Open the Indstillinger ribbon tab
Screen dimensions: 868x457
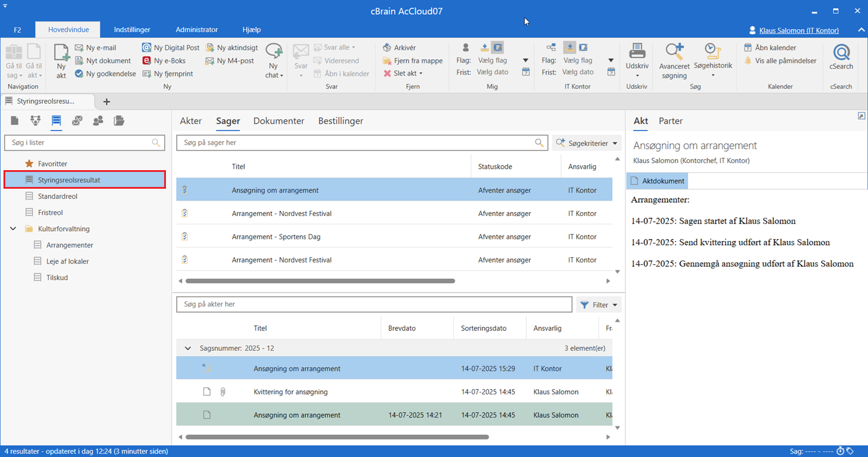point(132,30)
